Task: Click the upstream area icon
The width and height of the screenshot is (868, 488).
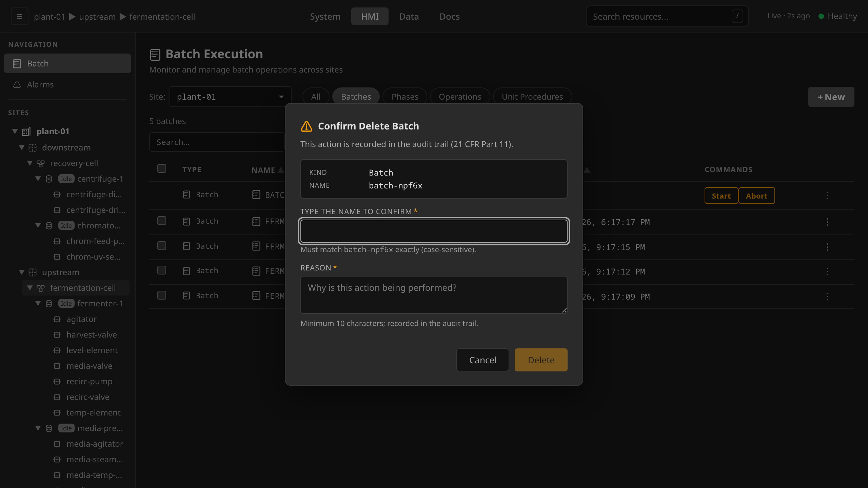Action: [x=33, y=272]
